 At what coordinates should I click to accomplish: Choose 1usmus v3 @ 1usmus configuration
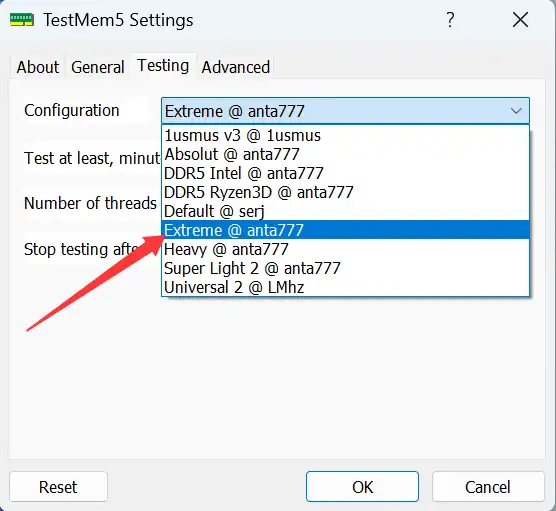[345, 135]
